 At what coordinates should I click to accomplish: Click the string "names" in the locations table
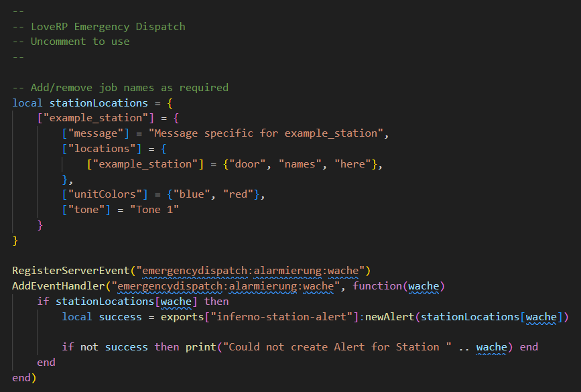(300, 164)
